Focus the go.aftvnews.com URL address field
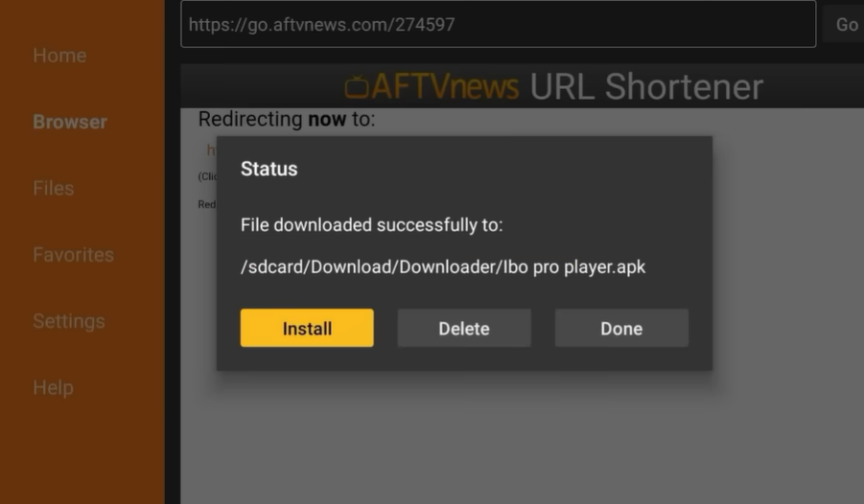864x504 pixels. (498, 24)
